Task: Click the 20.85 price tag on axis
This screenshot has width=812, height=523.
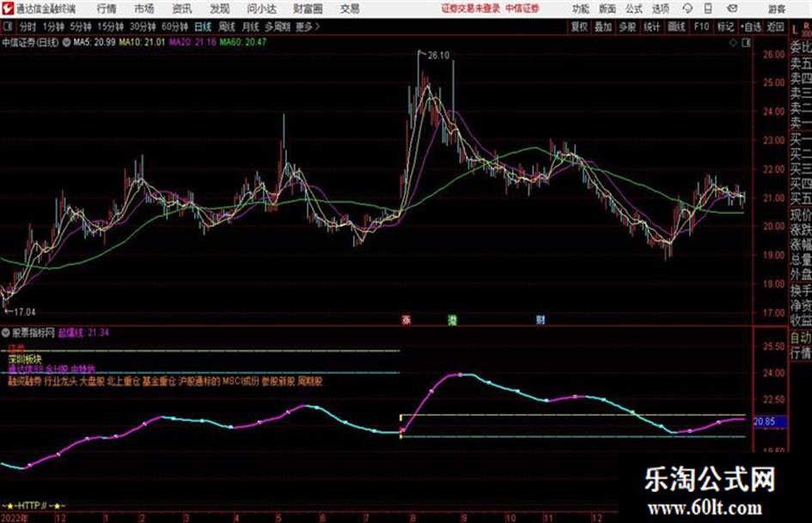Action: 770,422
